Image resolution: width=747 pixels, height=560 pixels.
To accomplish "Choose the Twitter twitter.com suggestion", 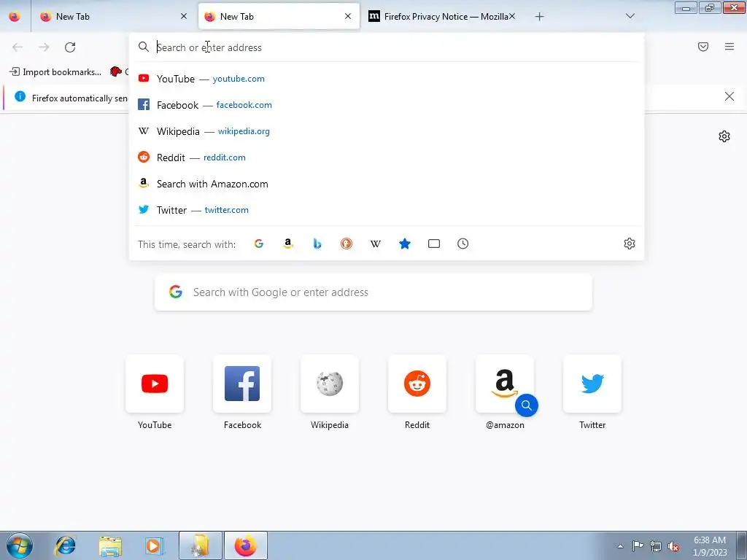I will tap(387, 210).
